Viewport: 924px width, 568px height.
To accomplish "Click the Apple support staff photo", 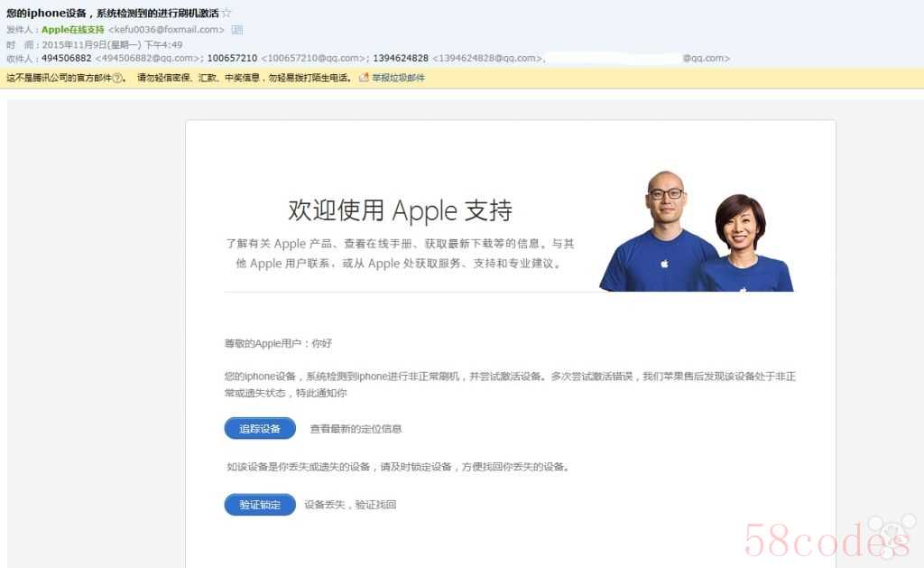I will pyautogui.click(x=697, y=230).
